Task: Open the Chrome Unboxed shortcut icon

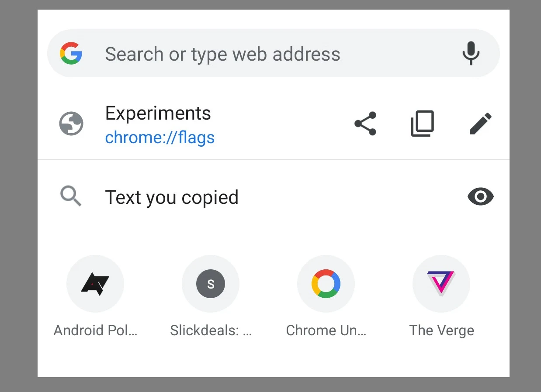Action: pyautogui.click(x=326, y=284)
